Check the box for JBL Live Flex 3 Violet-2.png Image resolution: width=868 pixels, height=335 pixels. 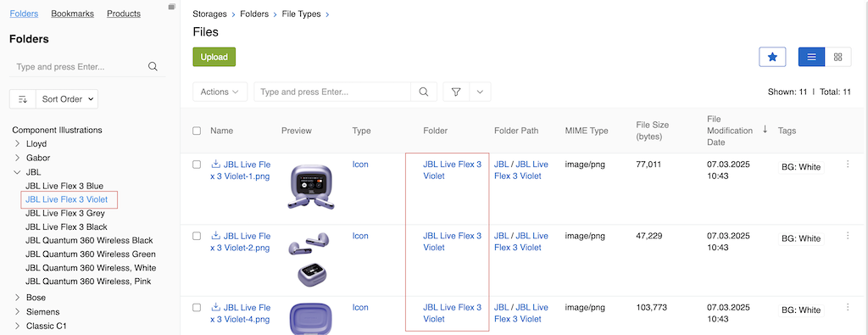tap(197, 236)
